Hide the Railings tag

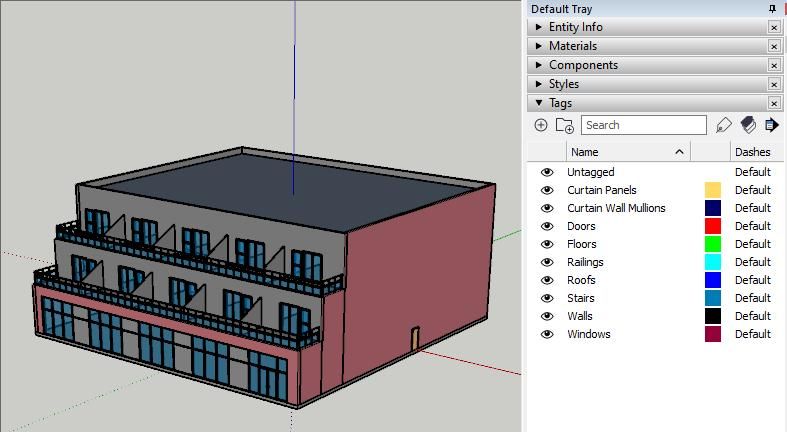click(547, 262)
